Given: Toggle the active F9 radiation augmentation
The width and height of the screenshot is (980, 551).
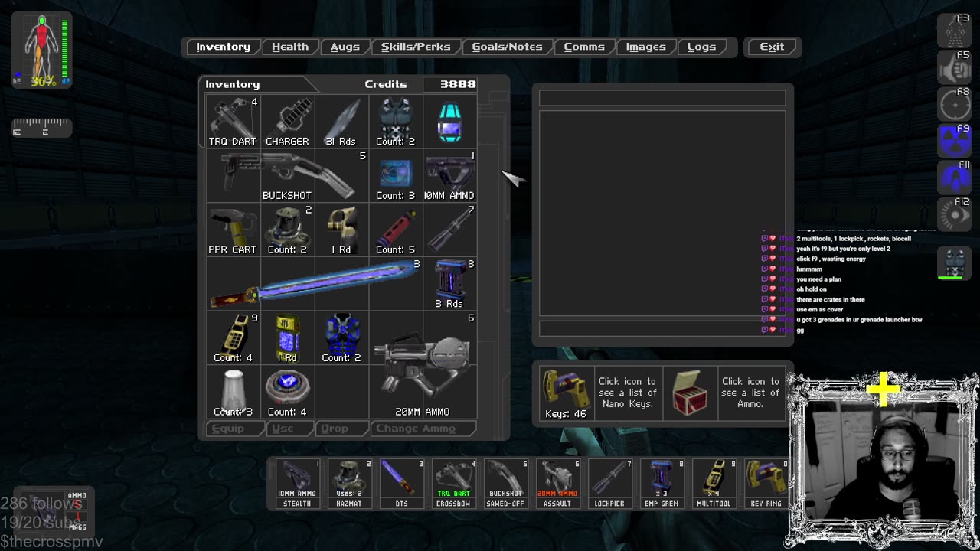Looking at the screenshot, I should coord(955,141).
